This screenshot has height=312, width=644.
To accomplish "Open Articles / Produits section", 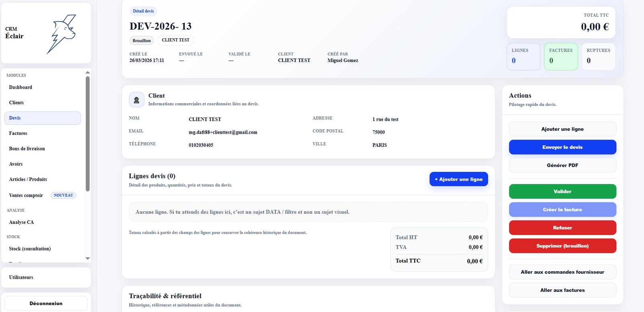I will click(x=28, y=180).
